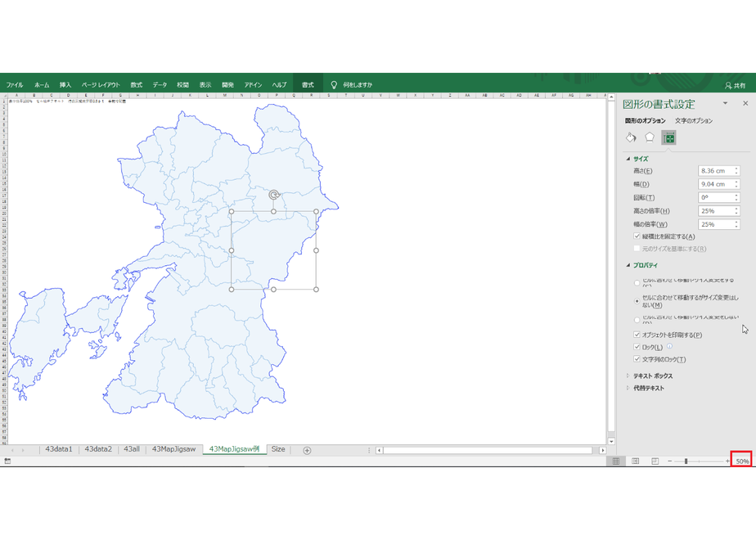Switch to 43all sheet tab
Viewport: 756px width, 540px height.
(x=132, y=449)
